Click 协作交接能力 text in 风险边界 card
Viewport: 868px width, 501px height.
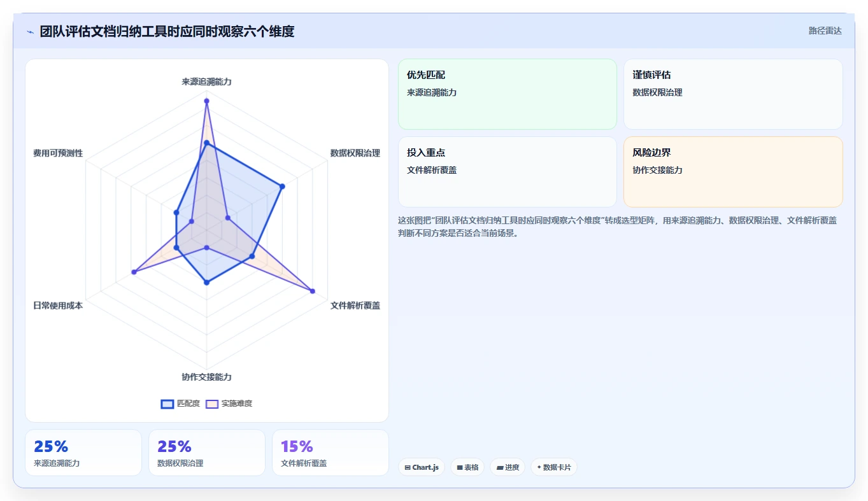click(x=657, y=170)
